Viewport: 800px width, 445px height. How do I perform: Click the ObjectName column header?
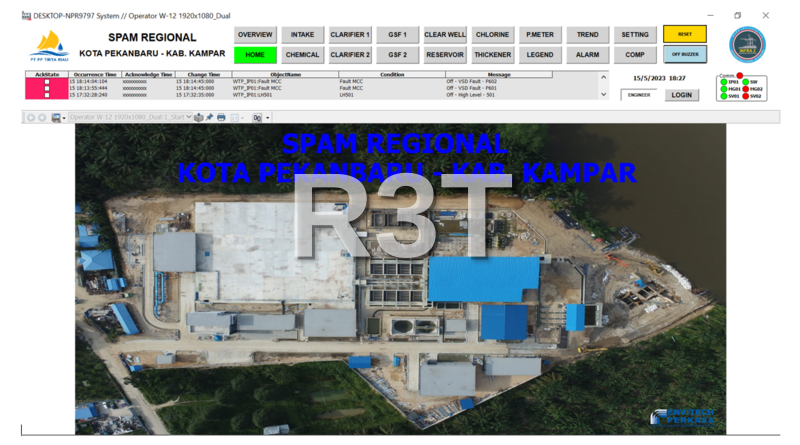[285, 75]
